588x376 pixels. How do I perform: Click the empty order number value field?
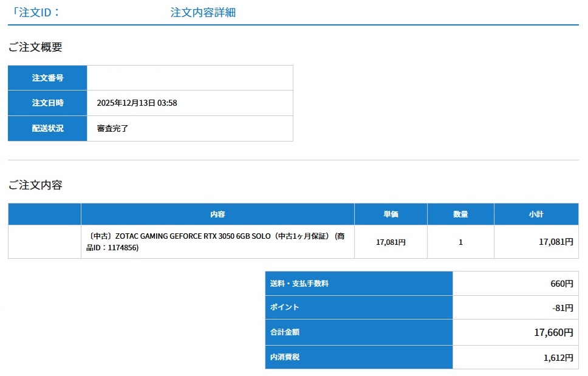(190, 78)
